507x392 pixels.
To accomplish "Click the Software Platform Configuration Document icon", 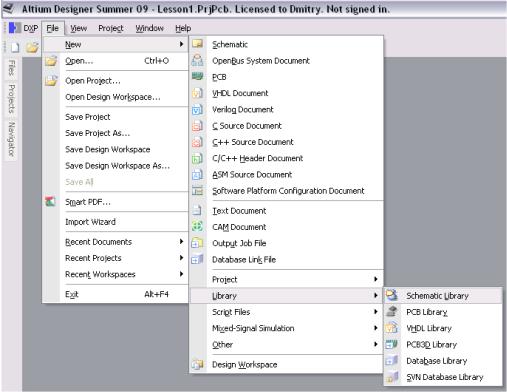I will click(197, 191).
